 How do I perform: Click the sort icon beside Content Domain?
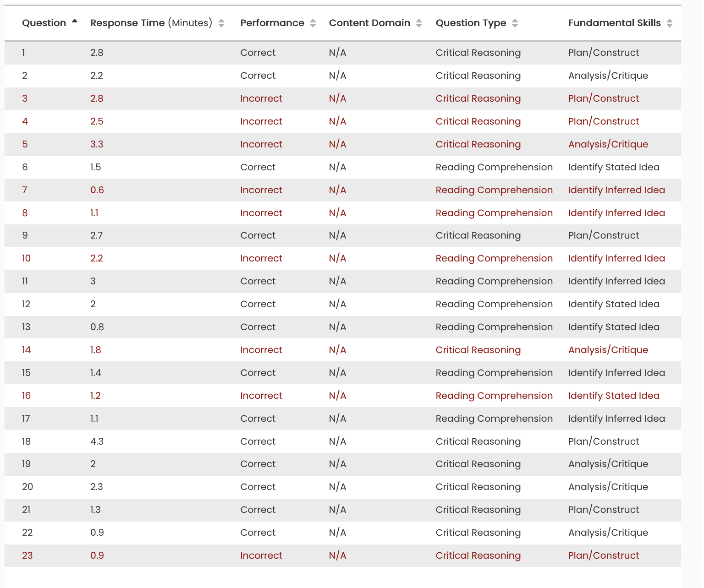(x=418, y=22)
